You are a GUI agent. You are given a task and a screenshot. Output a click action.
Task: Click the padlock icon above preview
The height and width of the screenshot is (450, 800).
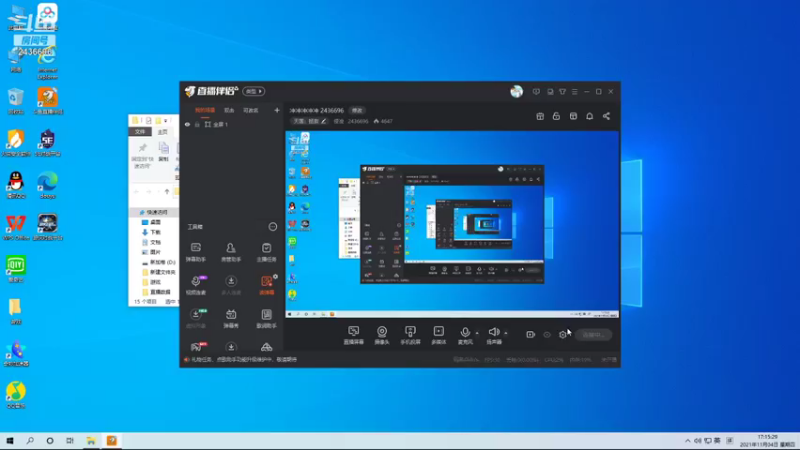pyautogui.click(x=556, y=116)
